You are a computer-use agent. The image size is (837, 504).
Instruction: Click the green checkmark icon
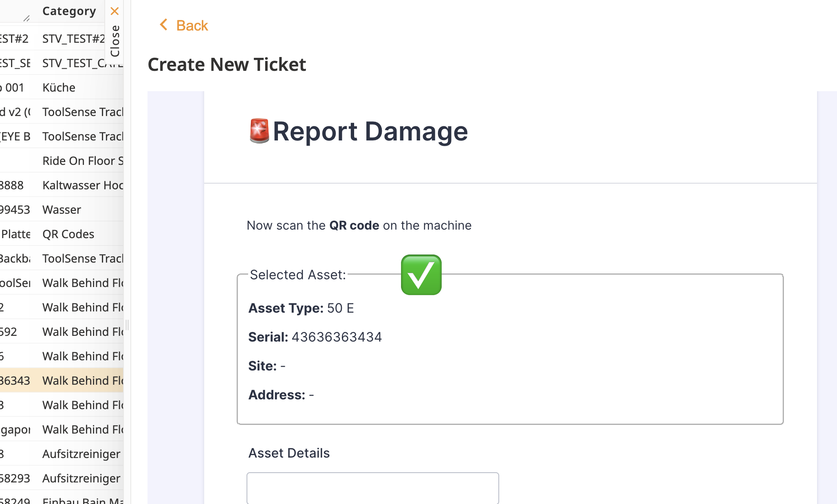click(x=421, y=275)
